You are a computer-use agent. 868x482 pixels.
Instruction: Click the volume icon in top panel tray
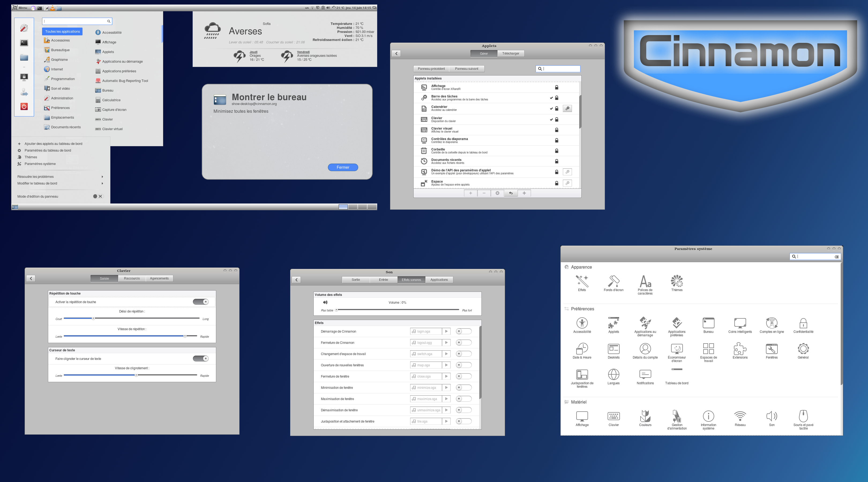click(328, 8)
